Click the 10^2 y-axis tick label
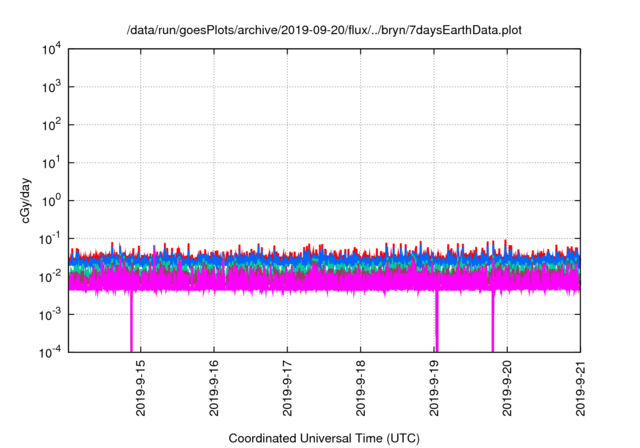The height and width of the screenshot is (448, 640). point(51,125)
